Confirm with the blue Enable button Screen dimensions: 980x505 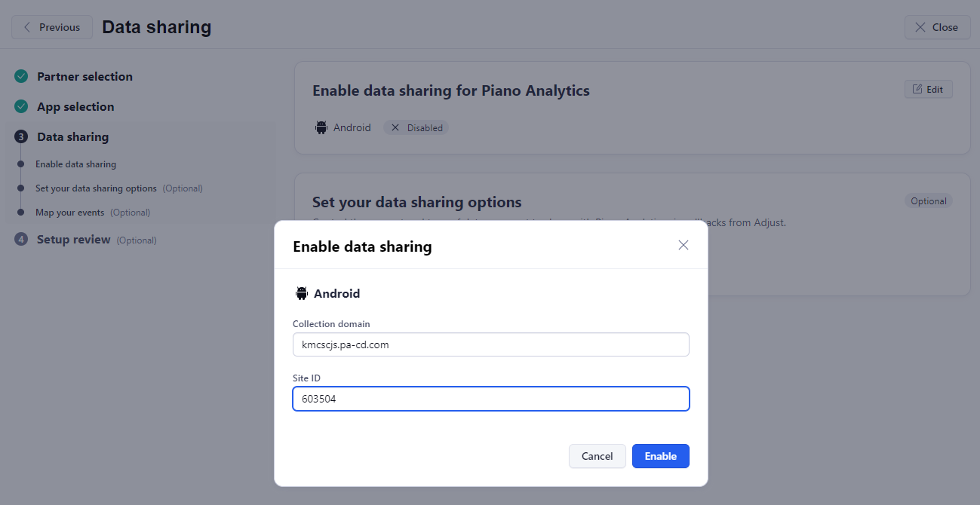660,456
